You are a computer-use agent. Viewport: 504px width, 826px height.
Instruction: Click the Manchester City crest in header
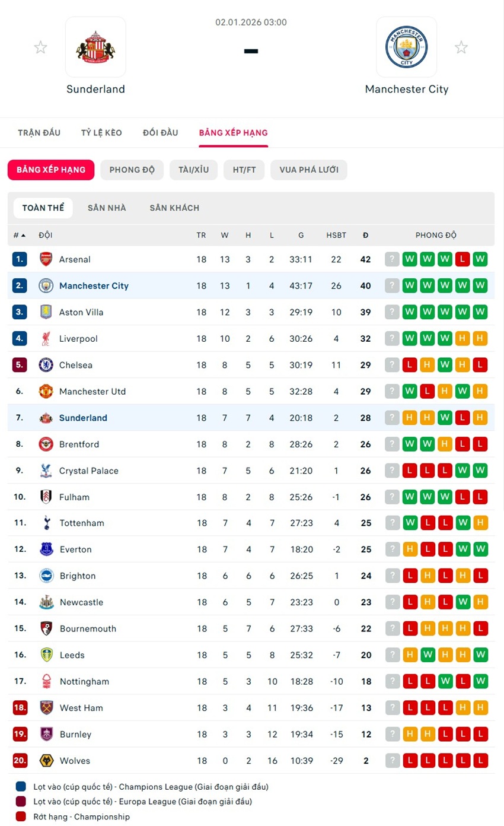[x=406, y=47]
